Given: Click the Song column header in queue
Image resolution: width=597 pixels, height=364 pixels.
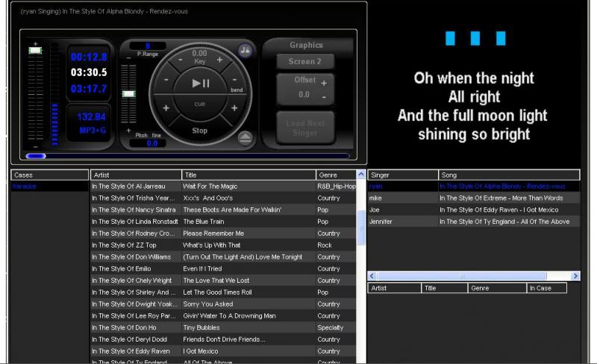Looking at the screenshot, I should 509,175.
